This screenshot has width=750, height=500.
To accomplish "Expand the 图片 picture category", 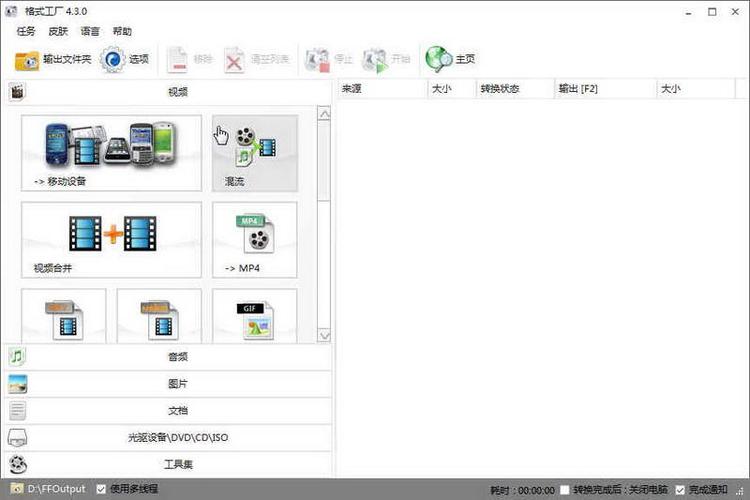I will (168, 384).
